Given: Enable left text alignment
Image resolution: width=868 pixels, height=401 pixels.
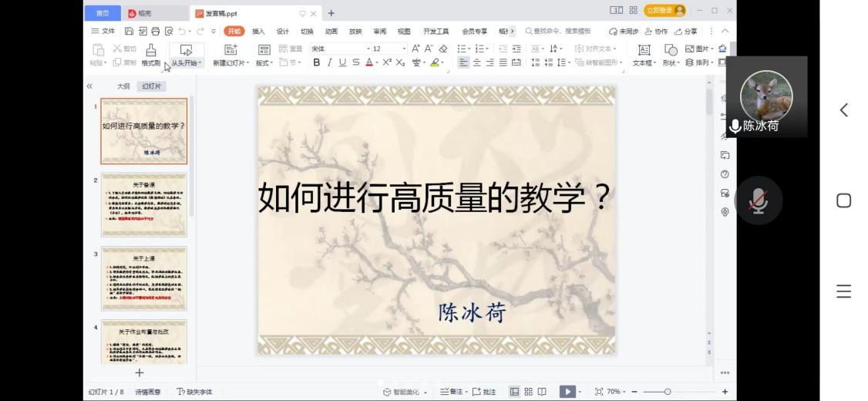Looking at the screenshot, I should pyautogui.click(x=463, y=62).
